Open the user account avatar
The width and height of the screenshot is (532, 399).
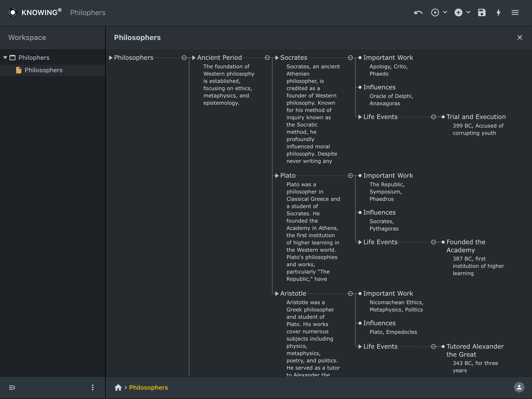point(519,388)
